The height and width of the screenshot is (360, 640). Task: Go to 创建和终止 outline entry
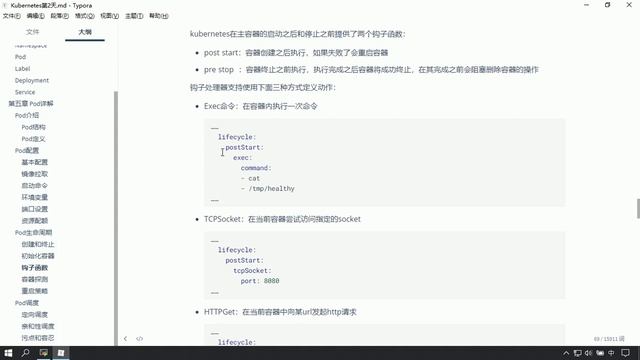[x=38, y=244]
